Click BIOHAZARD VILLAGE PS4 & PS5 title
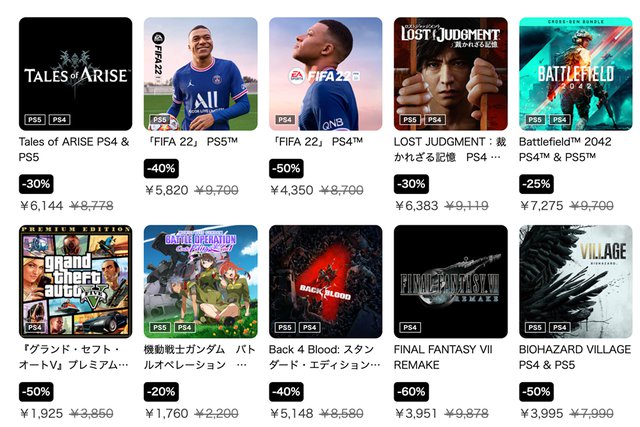Viewport: 640px width, 427px height. [575, 357]
